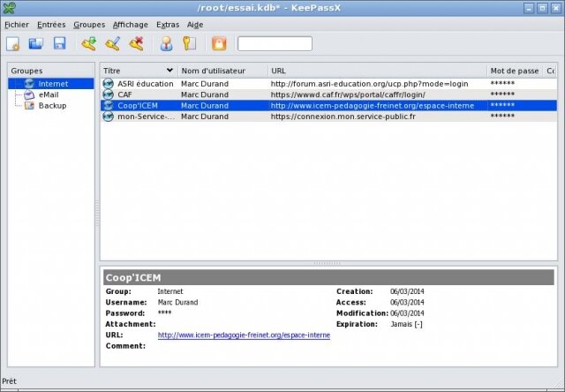The width and height of the screenshot is (565, 392).
Task: Click the globe icon of the CAF row
Action: tap(108, 94)
